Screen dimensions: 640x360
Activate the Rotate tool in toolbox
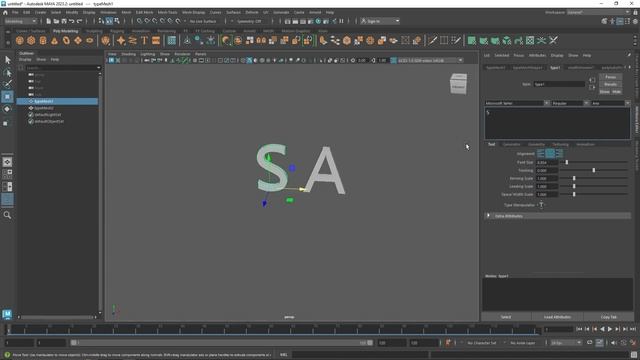7,109
